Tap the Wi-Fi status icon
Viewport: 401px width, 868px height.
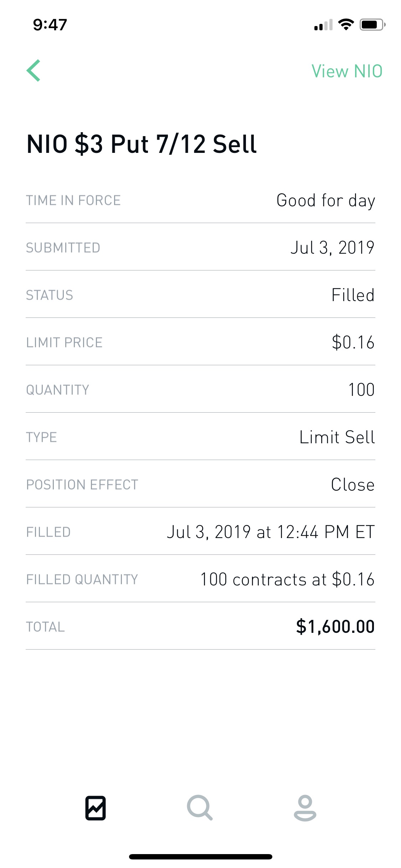[x=346, y=25]
